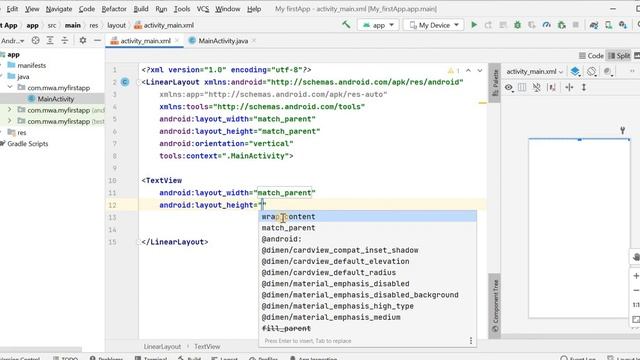Switch to the MainActivity.java tab
640x360 pixels.
coord(223,40)
